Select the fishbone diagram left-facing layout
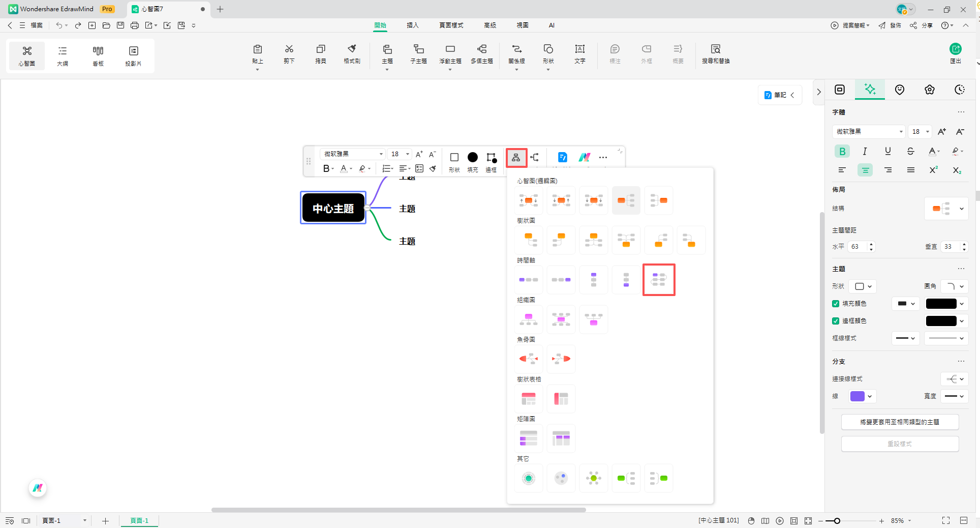The image size is (980, 528). 529,359
